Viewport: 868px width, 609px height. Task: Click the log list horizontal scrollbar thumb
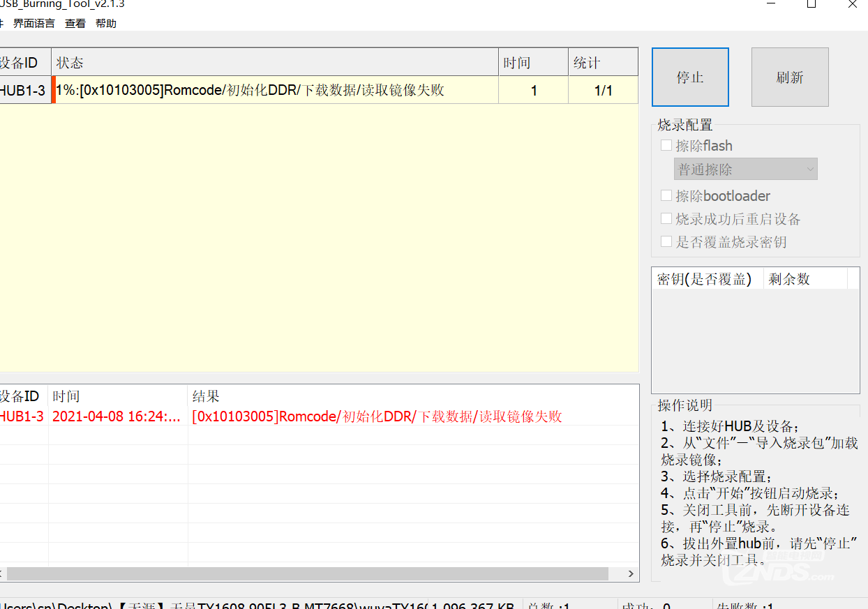click(307, 573)
